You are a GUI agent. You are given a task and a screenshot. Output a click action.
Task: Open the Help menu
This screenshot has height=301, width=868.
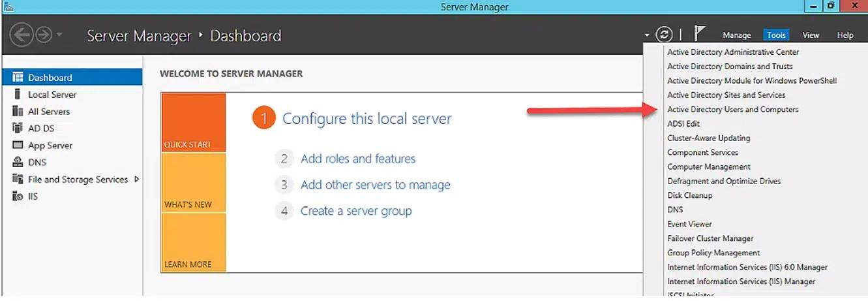845,35
